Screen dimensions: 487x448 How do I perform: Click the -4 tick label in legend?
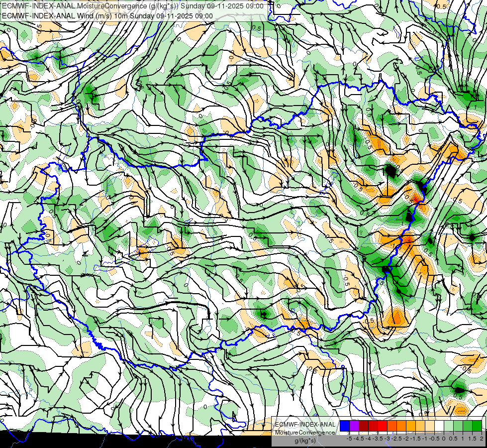[x=368, y=439]
